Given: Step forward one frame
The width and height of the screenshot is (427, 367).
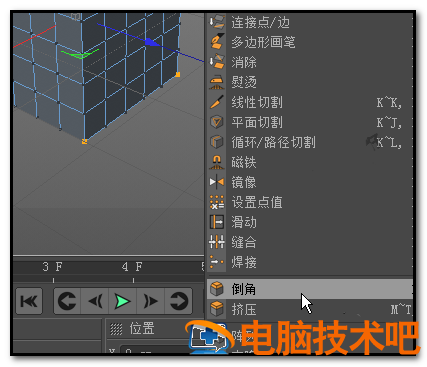Looking at the screenshot, I should (x=150, y=301).
